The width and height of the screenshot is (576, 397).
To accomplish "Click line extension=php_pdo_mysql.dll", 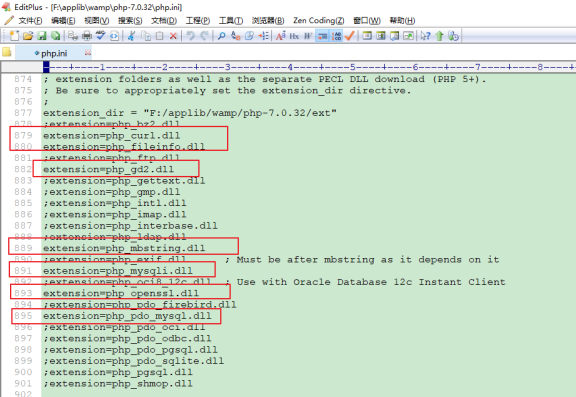I will (127, 316).
